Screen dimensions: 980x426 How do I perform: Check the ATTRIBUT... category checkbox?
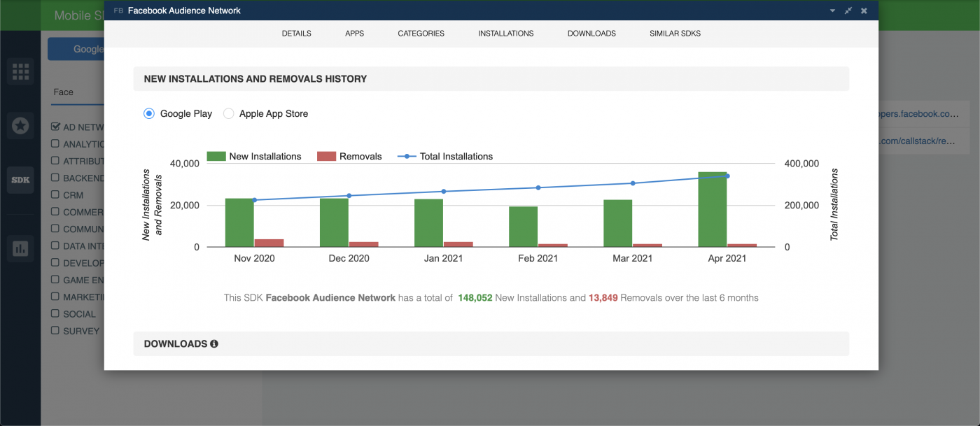[55, 161]
